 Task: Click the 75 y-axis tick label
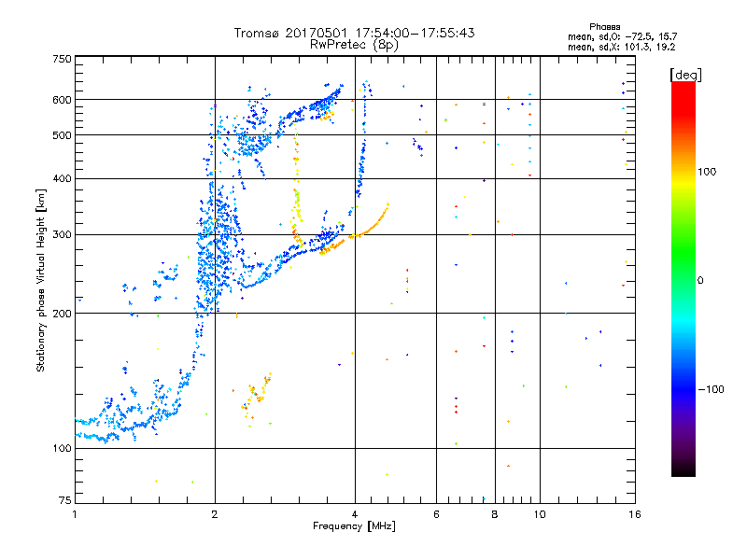point(65,500)
